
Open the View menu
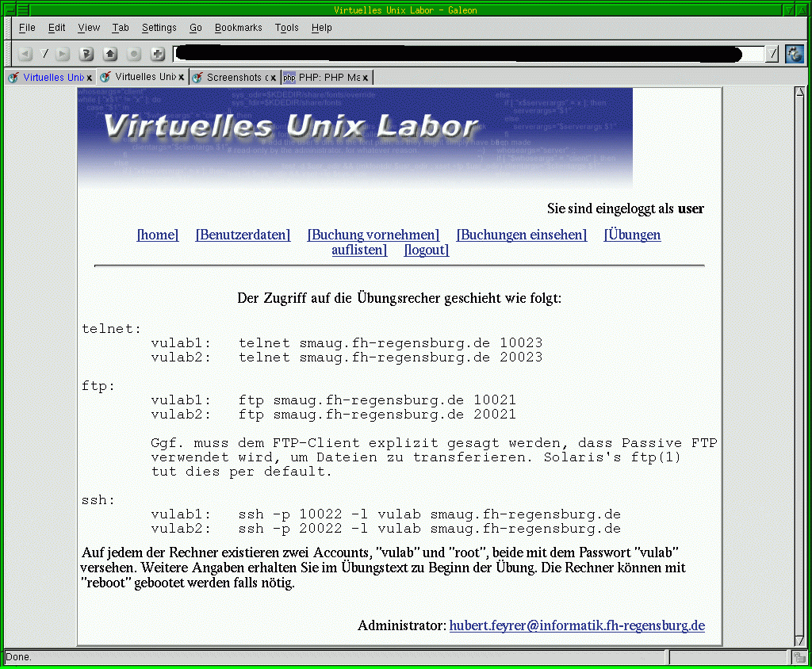click(x=89, y=28)
